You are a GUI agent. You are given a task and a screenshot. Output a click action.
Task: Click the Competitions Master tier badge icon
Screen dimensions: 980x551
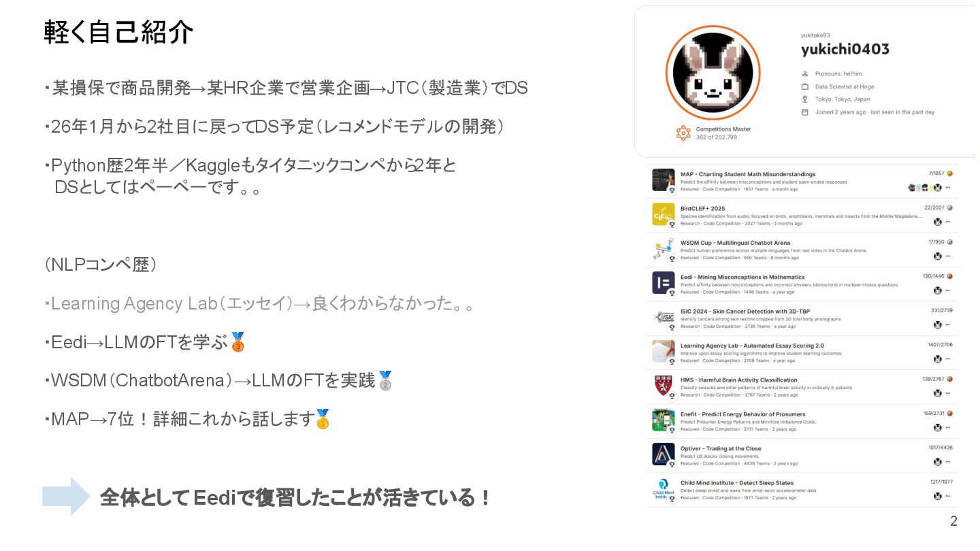683,133
